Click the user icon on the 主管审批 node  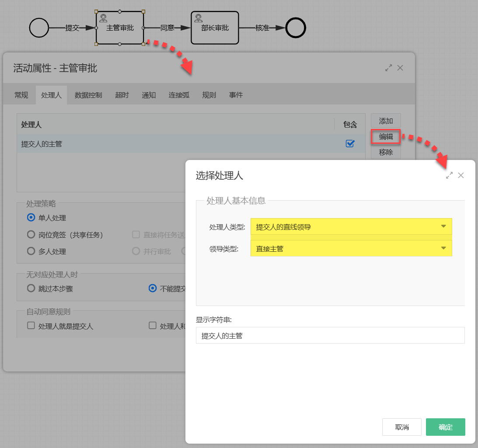pos(104,17)
